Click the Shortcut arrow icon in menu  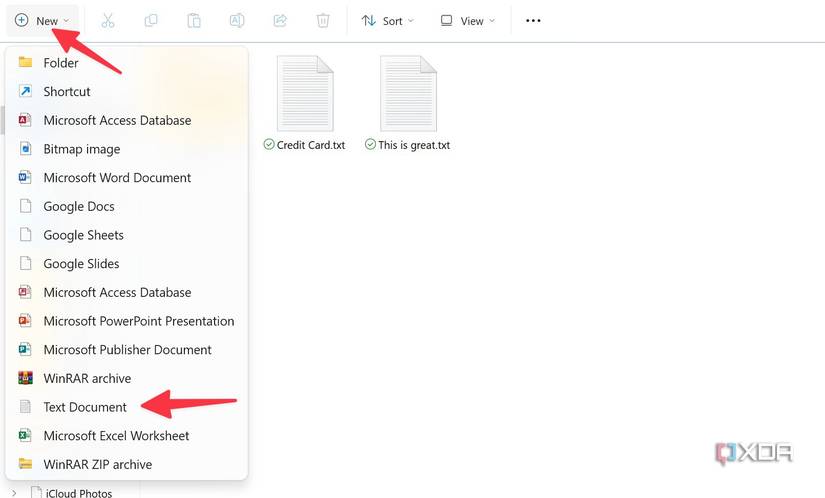click(x=25, y=91)
